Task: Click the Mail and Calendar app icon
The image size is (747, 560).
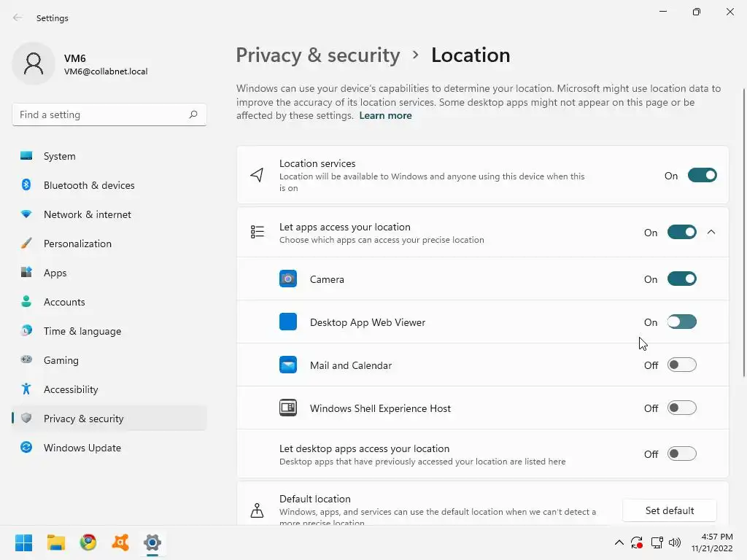Action: point(288,365)
